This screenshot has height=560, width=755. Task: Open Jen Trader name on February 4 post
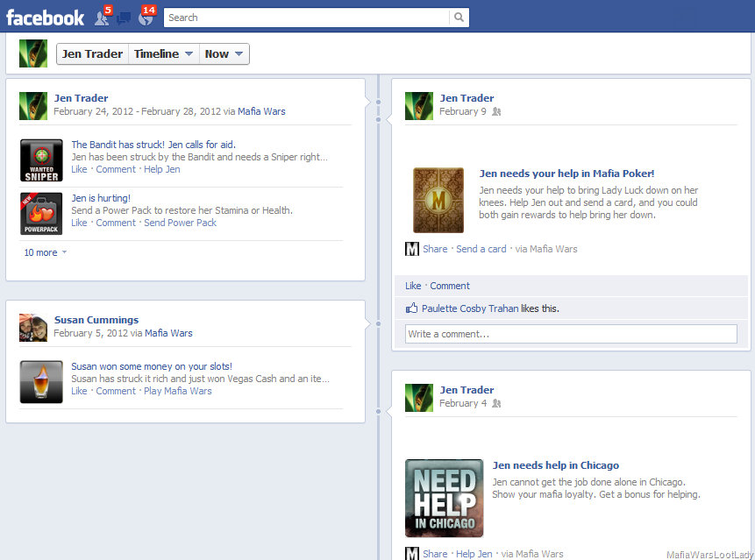[467, 390]
